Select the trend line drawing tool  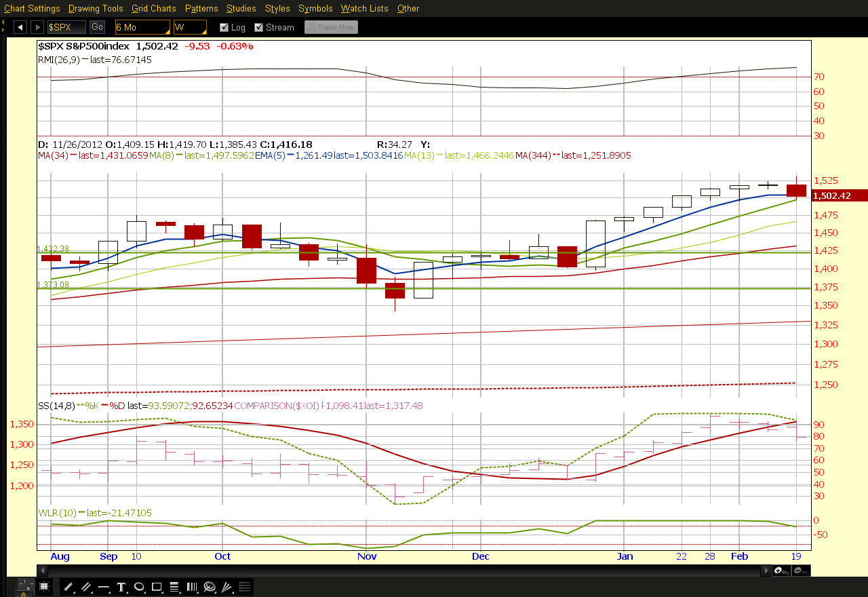pyautogui.click(x=68, y=587)
